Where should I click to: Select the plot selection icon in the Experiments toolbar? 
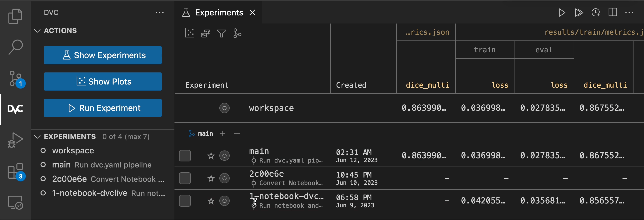[189, 33]
